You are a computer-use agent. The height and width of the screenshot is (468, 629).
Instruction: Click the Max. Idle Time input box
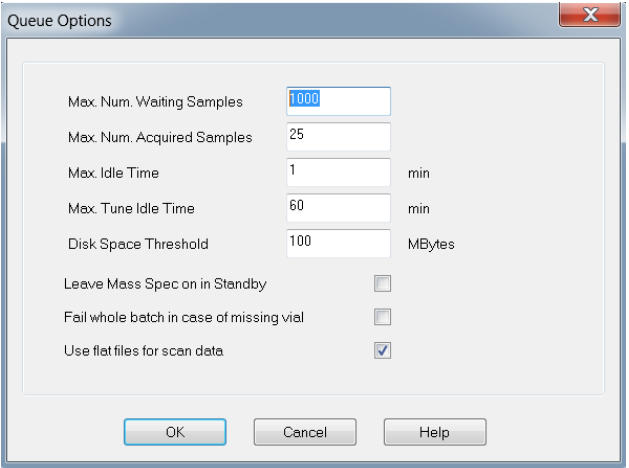(x=337, y=172)
